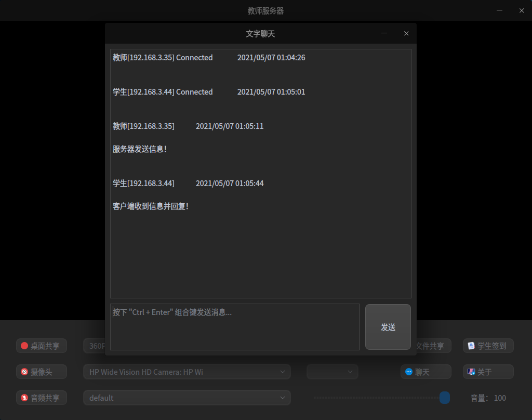Close the 教师服务器 main window

pos(522,10)
